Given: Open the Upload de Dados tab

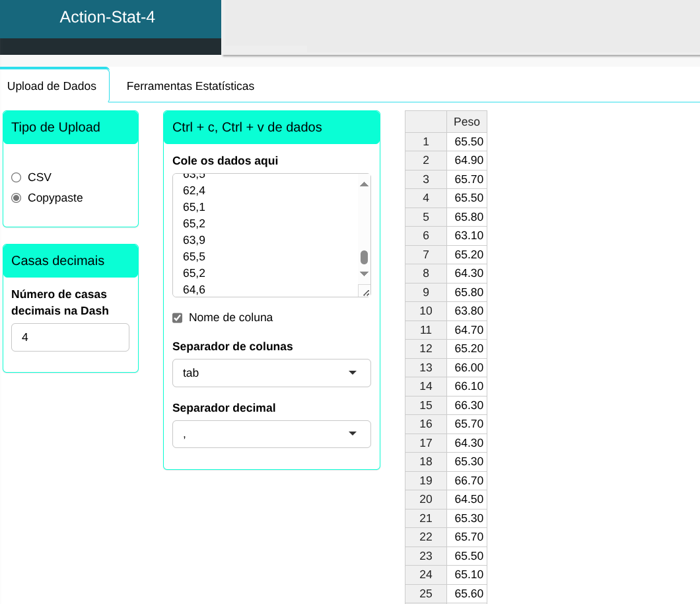Looking at the screenshot, I should pos(52,86).
